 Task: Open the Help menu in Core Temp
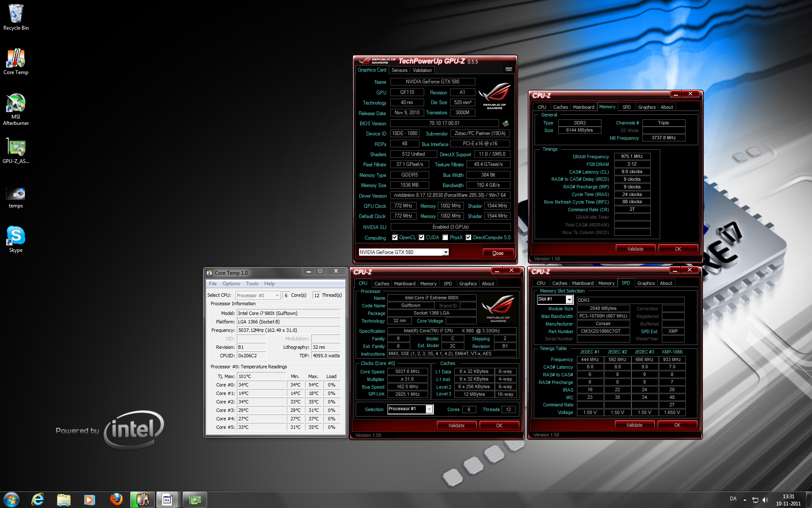point(269,284)
